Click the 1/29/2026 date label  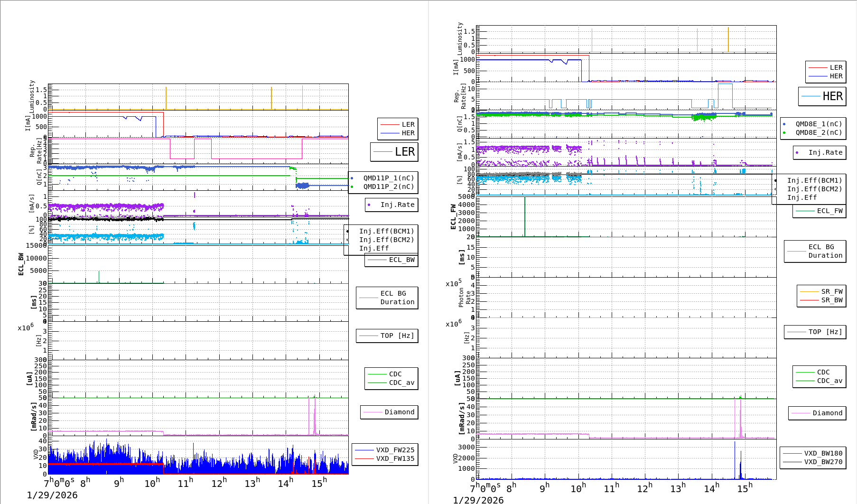[x=52, y=495]
